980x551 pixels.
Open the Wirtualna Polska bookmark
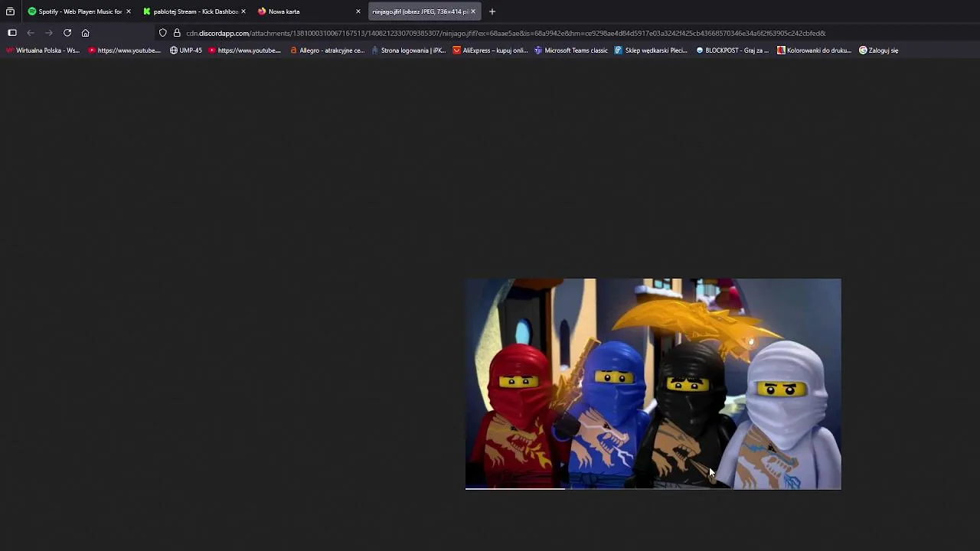click(x=42, y=51)
